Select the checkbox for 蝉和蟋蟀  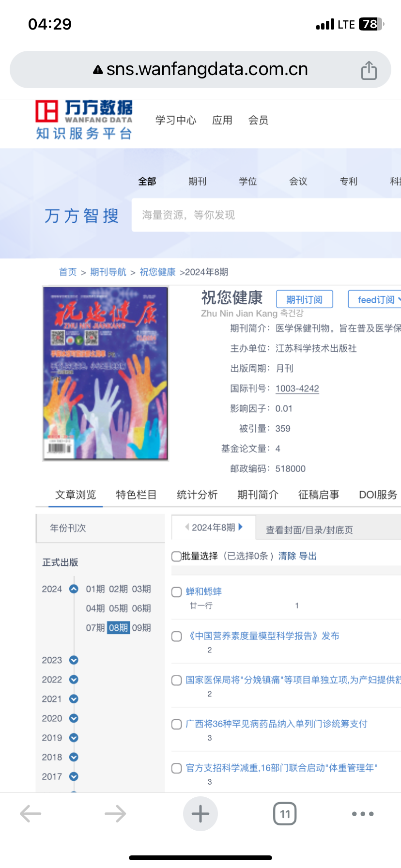coord(177,592)
